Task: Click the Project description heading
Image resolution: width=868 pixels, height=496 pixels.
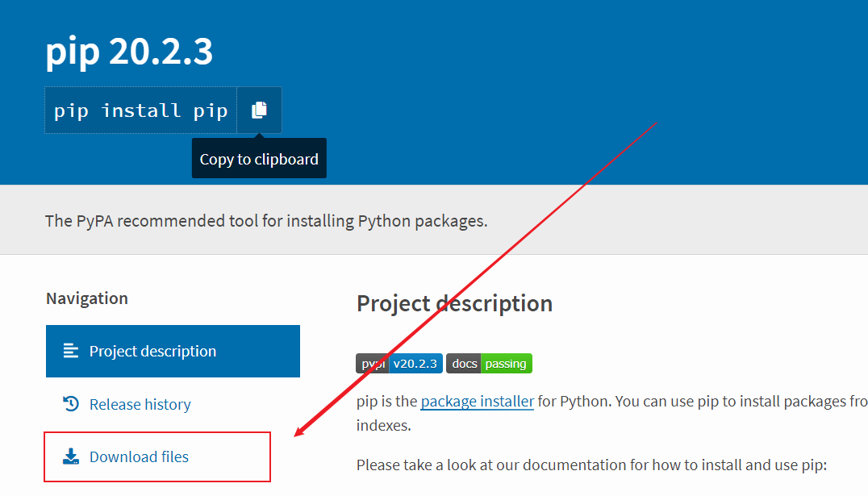Action: point(454,303)
